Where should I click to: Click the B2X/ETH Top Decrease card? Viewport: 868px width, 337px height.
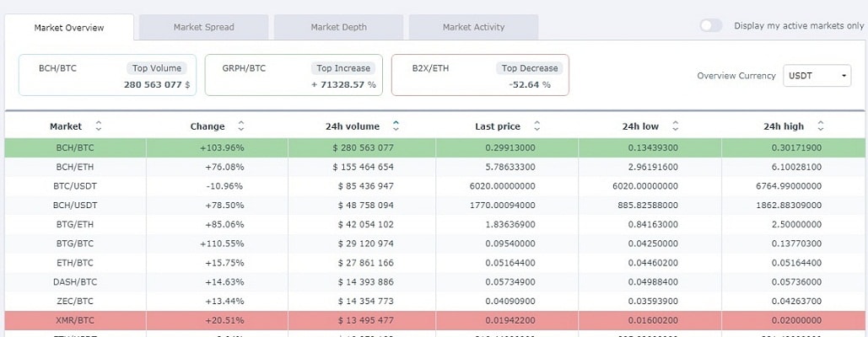pyautogui.click(x=480, y=76)
